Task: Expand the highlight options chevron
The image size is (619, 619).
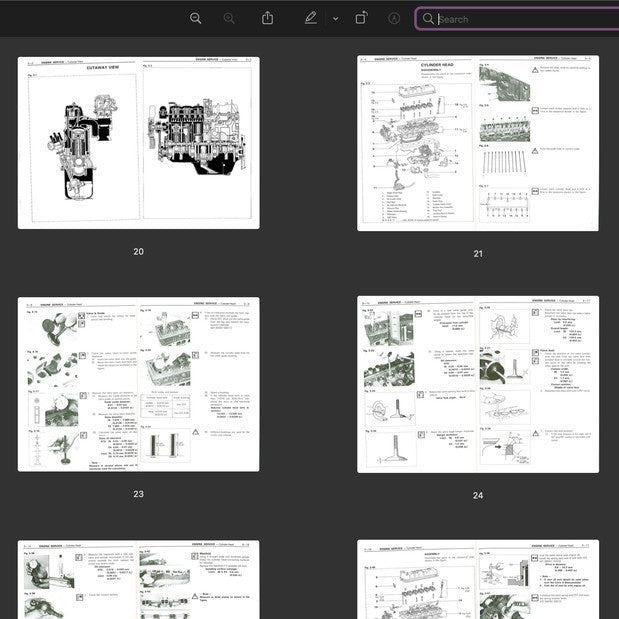Action: click(335, 18)
